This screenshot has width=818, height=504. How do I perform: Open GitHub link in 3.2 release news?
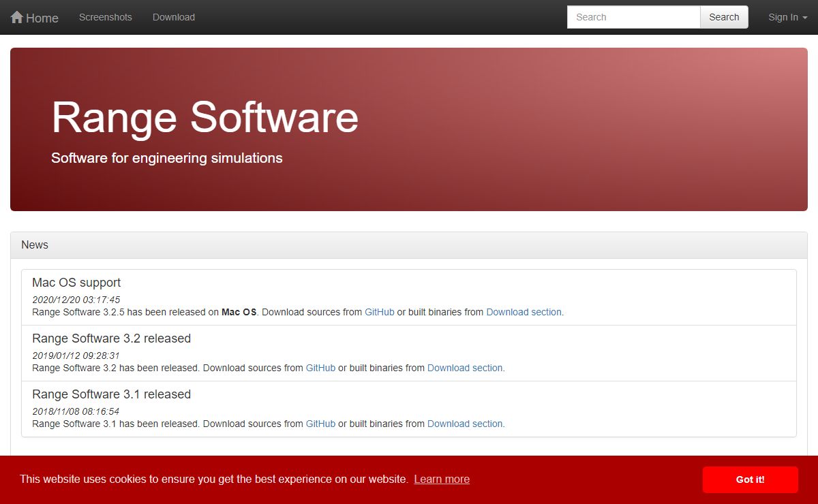click(320, 368)
